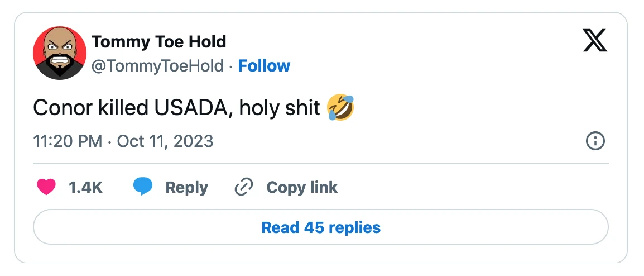This screenshot has height=276, width=644.
Task: Click the rolling laughing emoji
Action: tap(341, 108)
